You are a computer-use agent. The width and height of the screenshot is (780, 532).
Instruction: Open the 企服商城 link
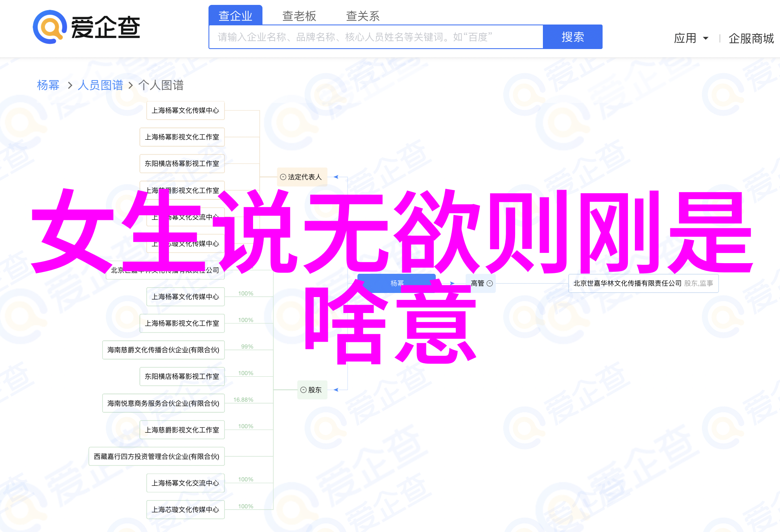coord(751,38)
